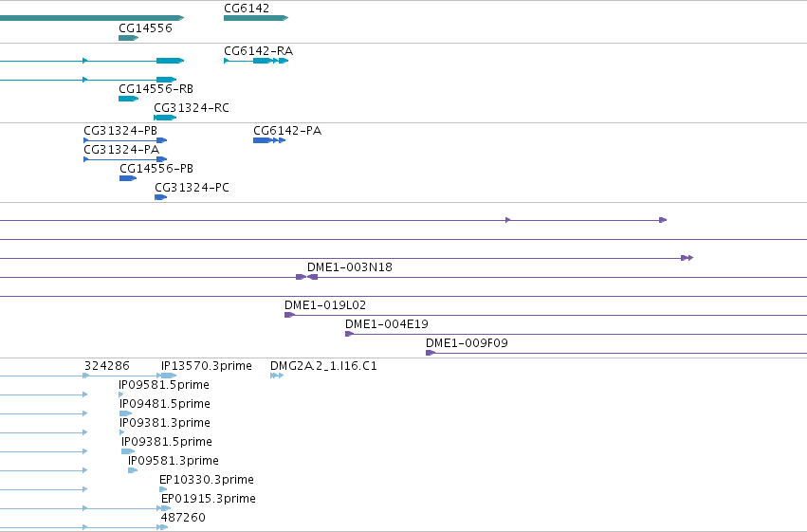Select the CG31324-PC protein label

point(192,188)
